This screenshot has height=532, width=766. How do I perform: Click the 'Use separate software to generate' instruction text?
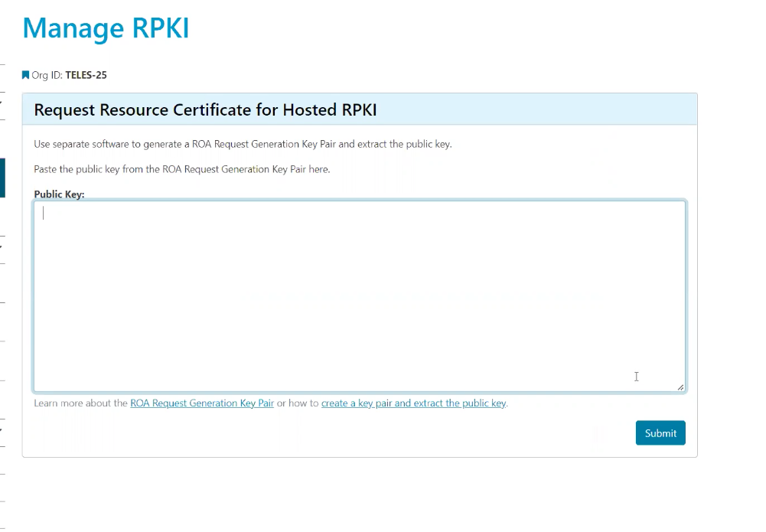coord(243,144)
